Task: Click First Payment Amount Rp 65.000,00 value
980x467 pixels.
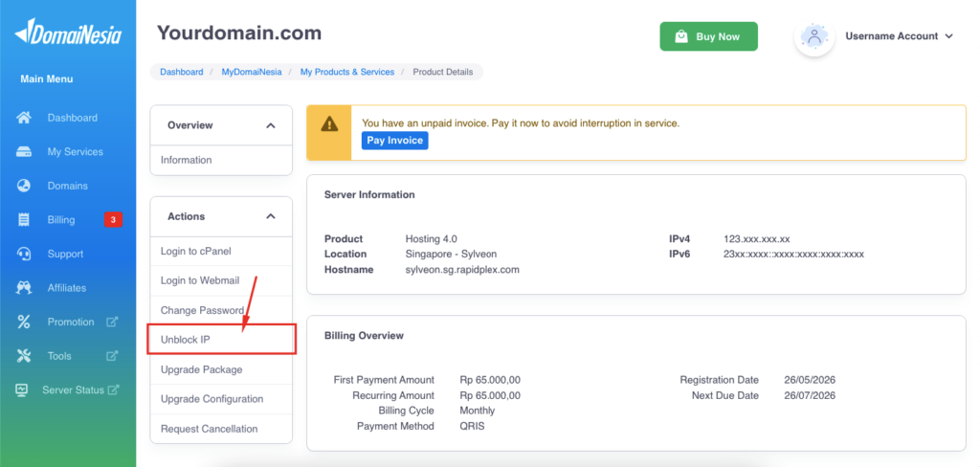Action: [489, 380]
